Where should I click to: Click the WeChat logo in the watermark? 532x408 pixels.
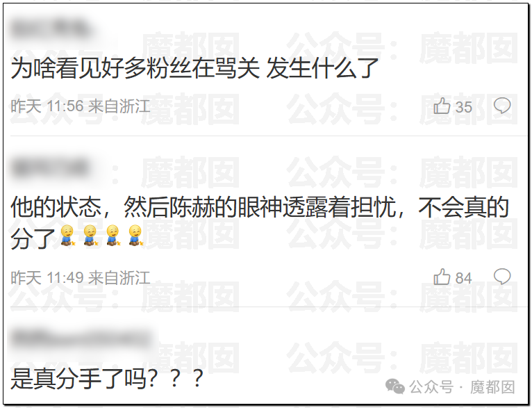pos(394,386)
